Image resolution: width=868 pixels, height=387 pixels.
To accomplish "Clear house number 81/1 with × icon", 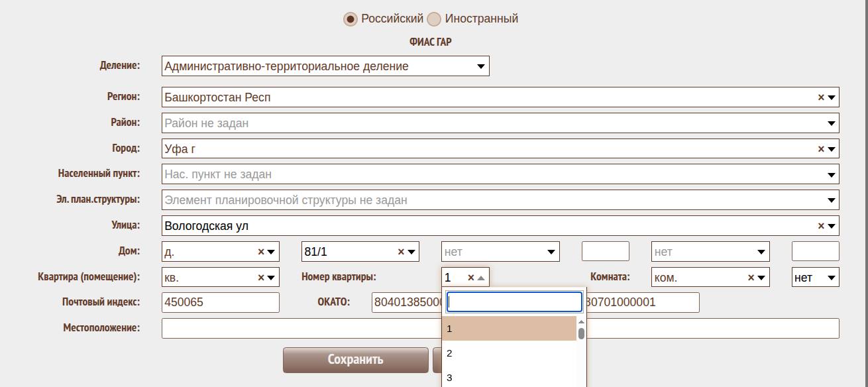I will pos(401,252).
